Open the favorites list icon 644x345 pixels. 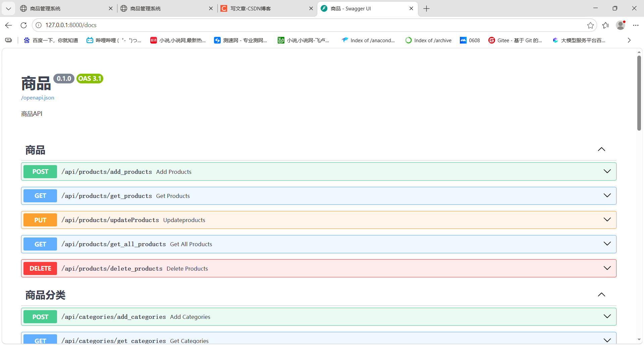coord(606,25)
